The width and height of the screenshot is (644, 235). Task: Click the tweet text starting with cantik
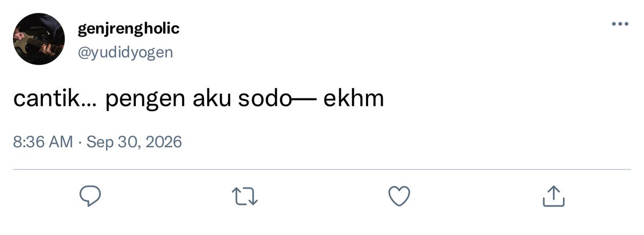199,100
